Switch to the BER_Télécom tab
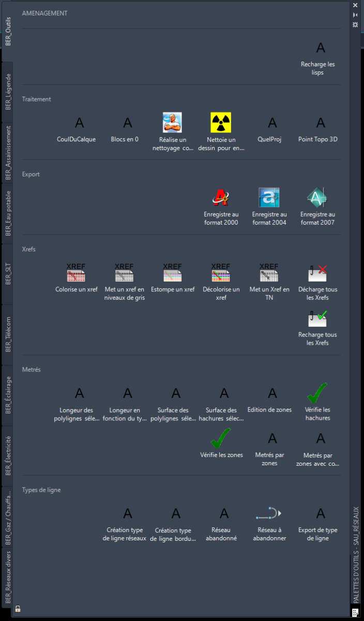The image size is (364, 621). click(x=7, y=334)
